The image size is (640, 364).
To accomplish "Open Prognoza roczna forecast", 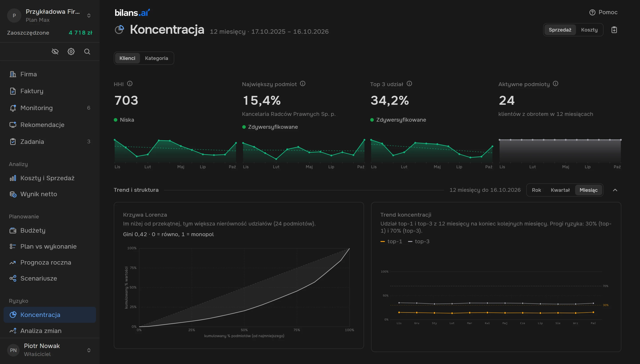I will [x=50, y=262].
